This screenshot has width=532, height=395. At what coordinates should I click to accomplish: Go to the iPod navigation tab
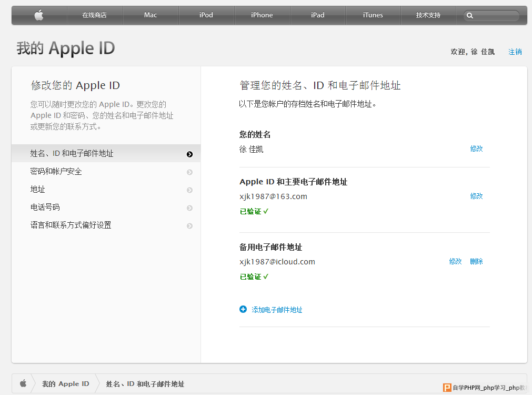pyautogui.click(x=206, y=15)
